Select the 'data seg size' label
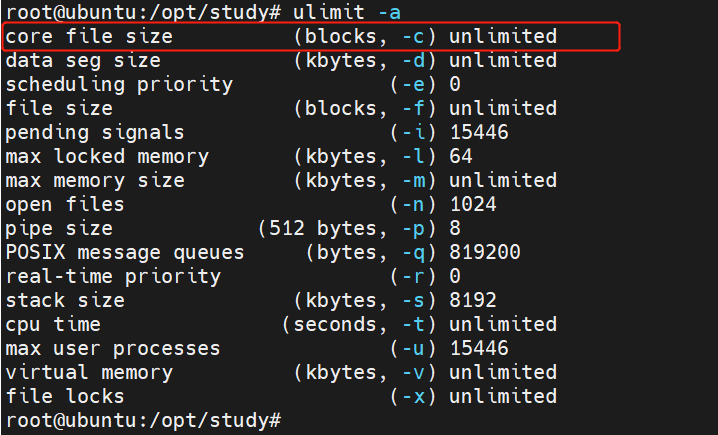718x435 pixels. [83, 60]
